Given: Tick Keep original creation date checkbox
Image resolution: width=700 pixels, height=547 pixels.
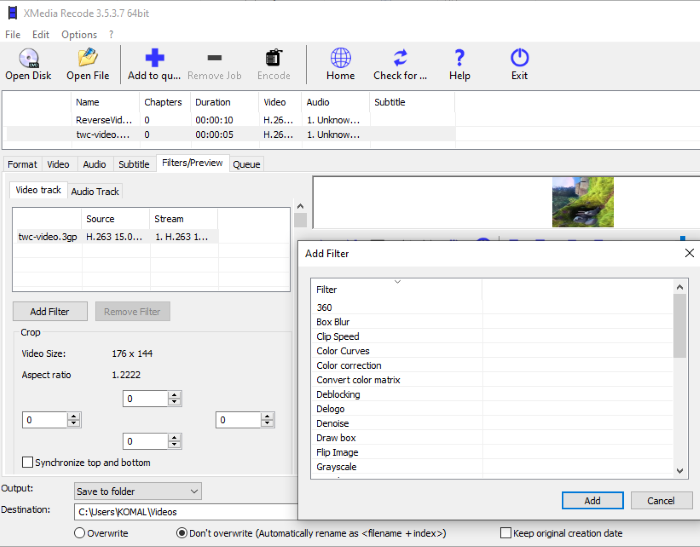Looking at the screenshot, I should click(506, 533).
